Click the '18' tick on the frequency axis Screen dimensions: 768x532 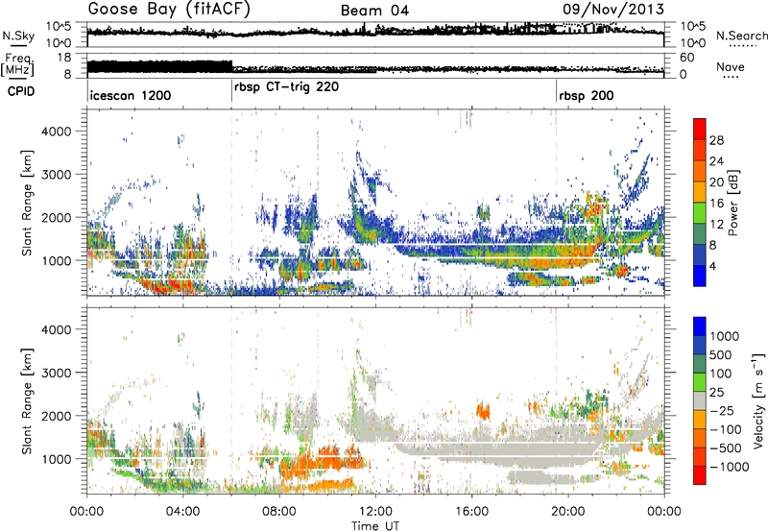64,58
